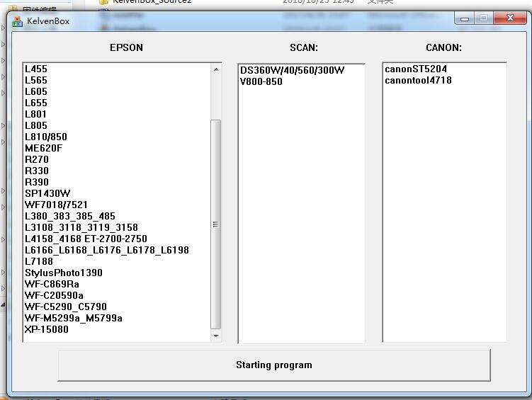Select canonST5204 in the CANON list
Viewport: 532px width, 400px height.
point(416,69)
